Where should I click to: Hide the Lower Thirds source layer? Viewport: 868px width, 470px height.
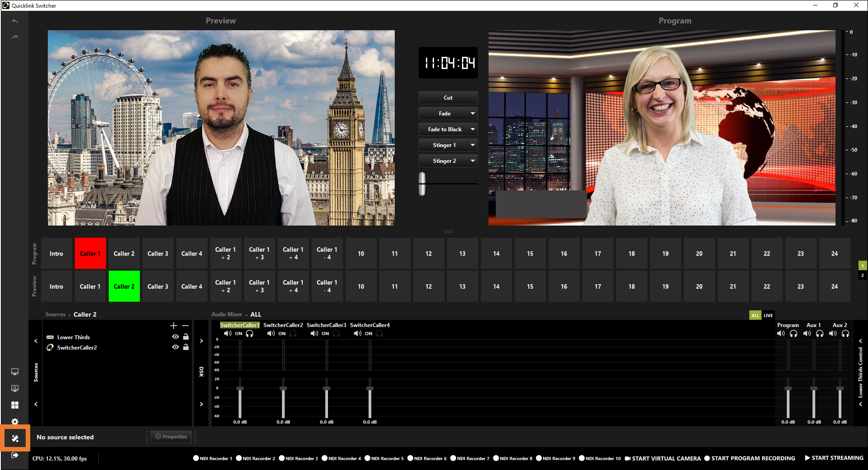click(x=175, y=337)
